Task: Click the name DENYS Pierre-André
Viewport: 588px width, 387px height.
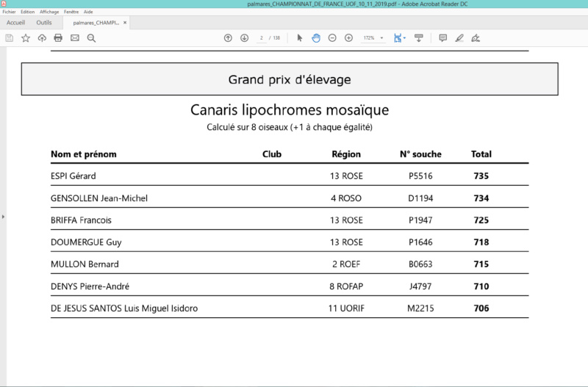Action: [90, 286]
